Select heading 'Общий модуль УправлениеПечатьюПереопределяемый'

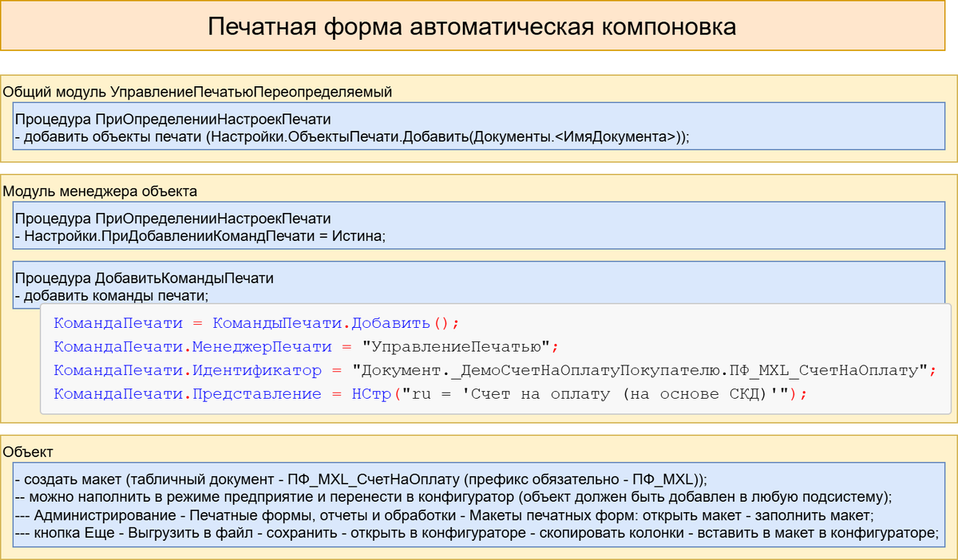point(198,92)
